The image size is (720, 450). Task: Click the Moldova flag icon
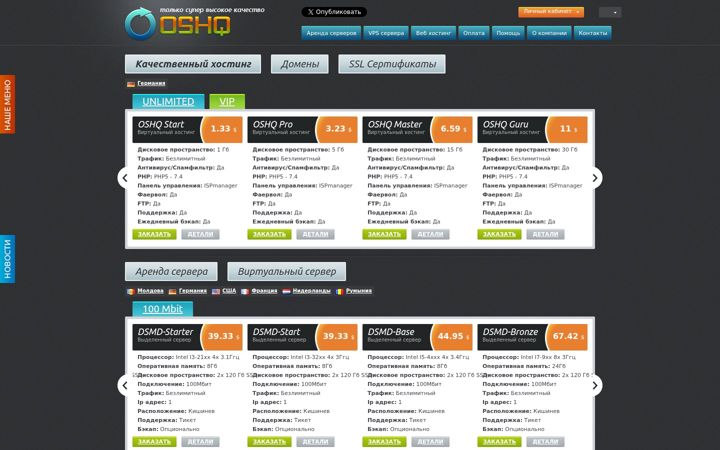(x=131, y=292)
